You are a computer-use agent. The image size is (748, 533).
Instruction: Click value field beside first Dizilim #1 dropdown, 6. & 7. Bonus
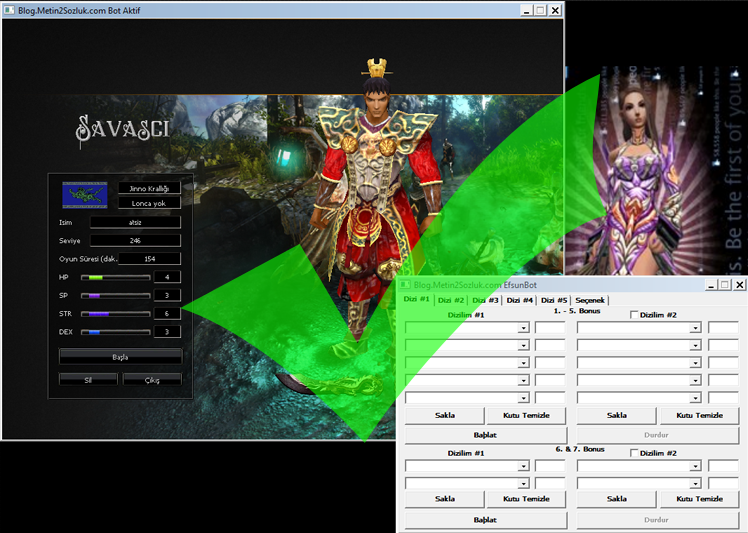pyautogui.click(x=550, y=466)
